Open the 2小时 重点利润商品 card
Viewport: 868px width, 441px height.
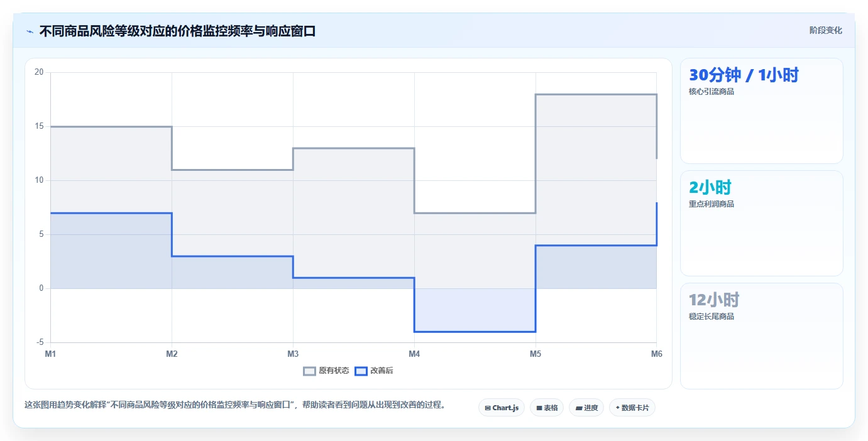(762, 223)
